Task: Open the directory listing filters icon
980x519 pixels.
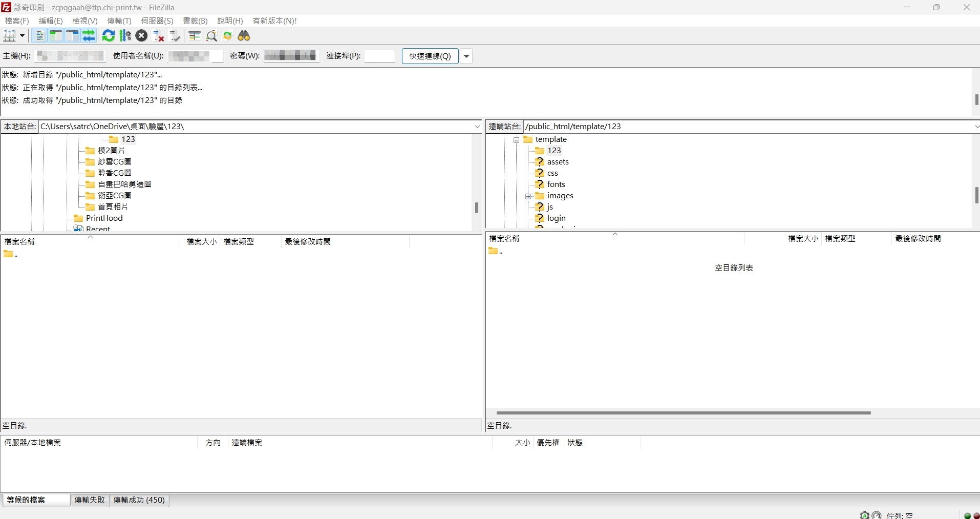Action: click(195, 36)
